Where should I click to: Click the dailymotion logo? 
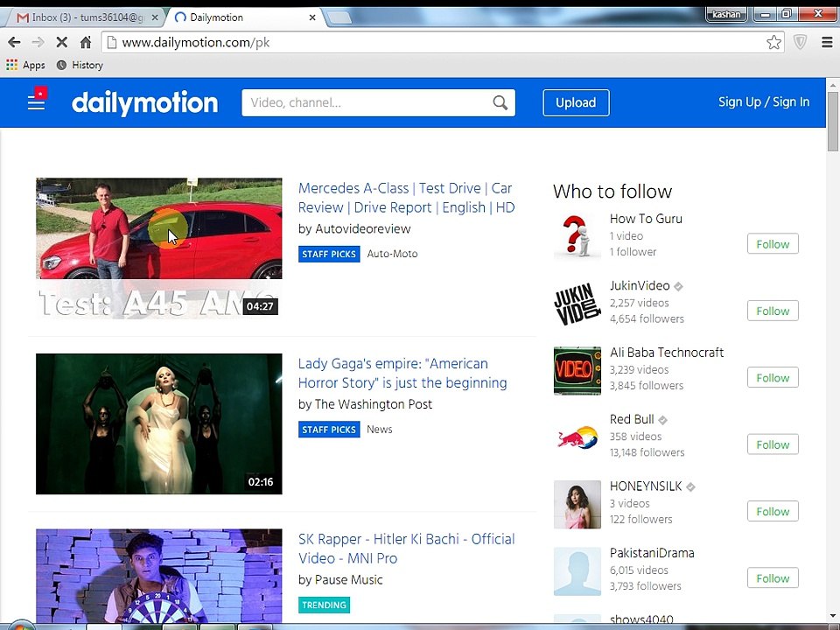144,103
